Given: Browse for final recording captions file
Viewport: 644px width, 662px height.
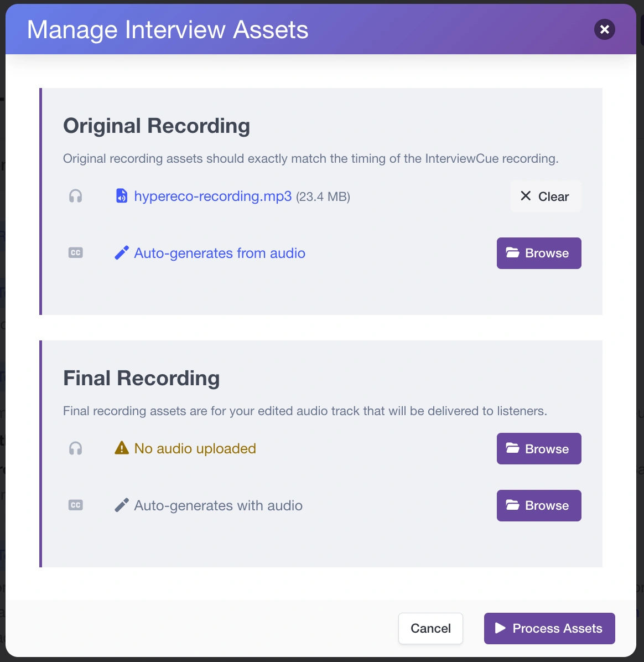Looking at the screenshot, I should click(x=538, y=505).
